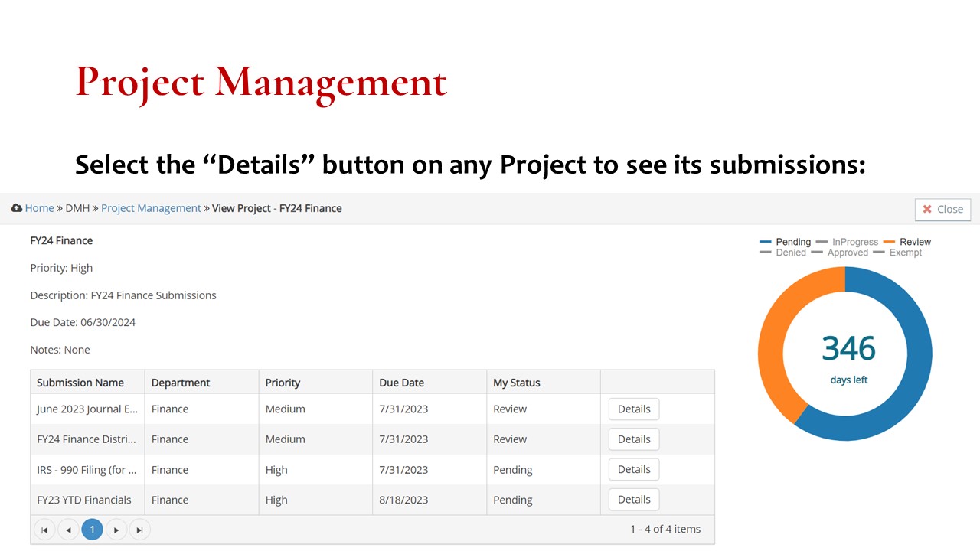This screenshot has width=980, height=551.
Task: Open Project Management breadcrumb link
Action: (x=151, y=208)
